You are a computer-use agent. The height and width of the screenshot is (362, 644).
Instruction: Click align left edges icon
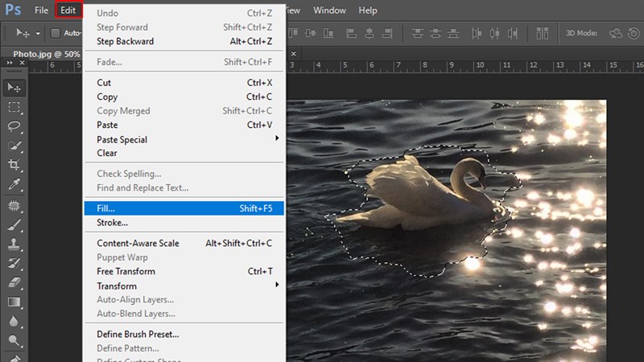point(351,33)
